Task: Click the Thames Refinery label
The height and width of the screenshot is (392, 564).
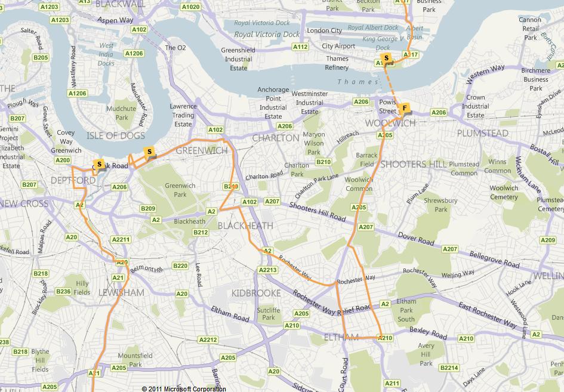Action: point(337,63)
